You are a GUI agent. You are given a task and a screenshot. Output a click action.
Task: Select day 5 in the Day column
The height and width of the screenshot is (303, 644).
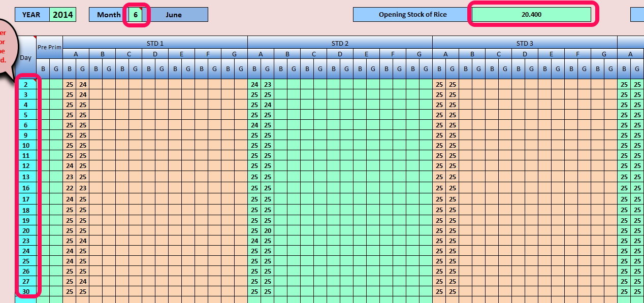[25, 115]
